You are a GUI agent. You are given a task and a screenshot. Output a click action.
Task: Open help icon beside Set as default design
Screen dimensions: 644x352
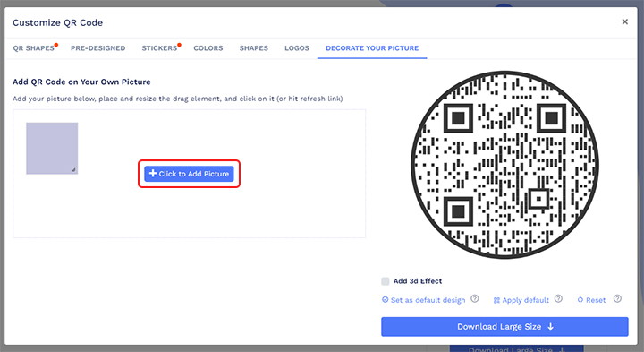coord(474,299)
